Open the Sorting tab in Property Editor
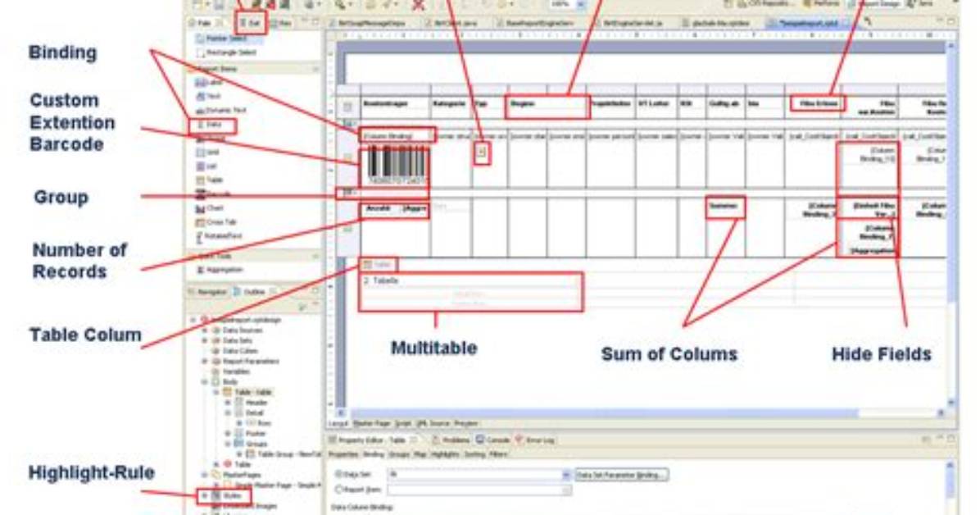 coord(475,455)
